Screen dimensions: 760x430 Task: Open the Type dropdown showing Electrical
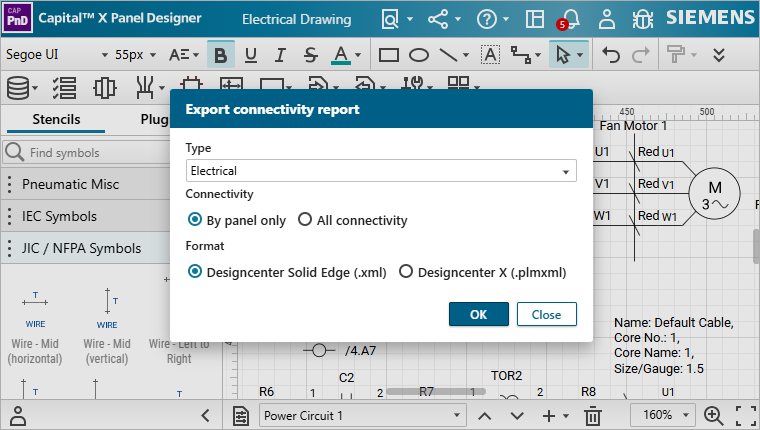pos(381,171)
